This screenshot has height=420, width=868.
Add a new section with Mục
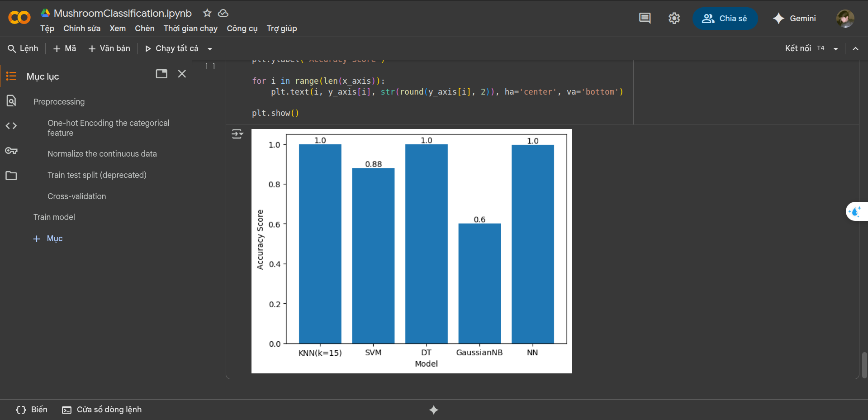pyautogui.click(x=48, y=239)
